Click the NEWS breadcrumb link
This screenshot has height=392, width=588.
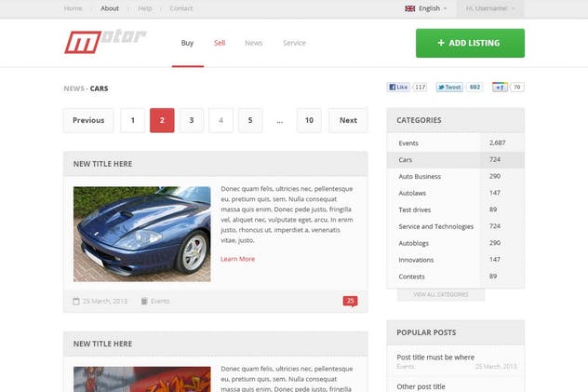[73, 88]
